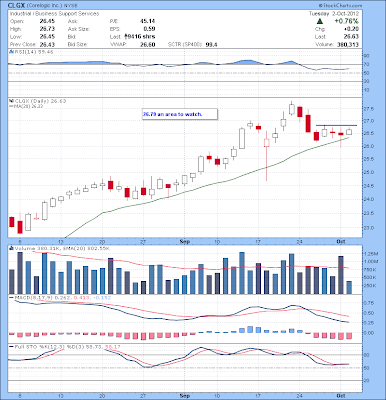Click the CLGX (Daily) legend icon
Screen dimensions: 386x400
coord(10,101)
